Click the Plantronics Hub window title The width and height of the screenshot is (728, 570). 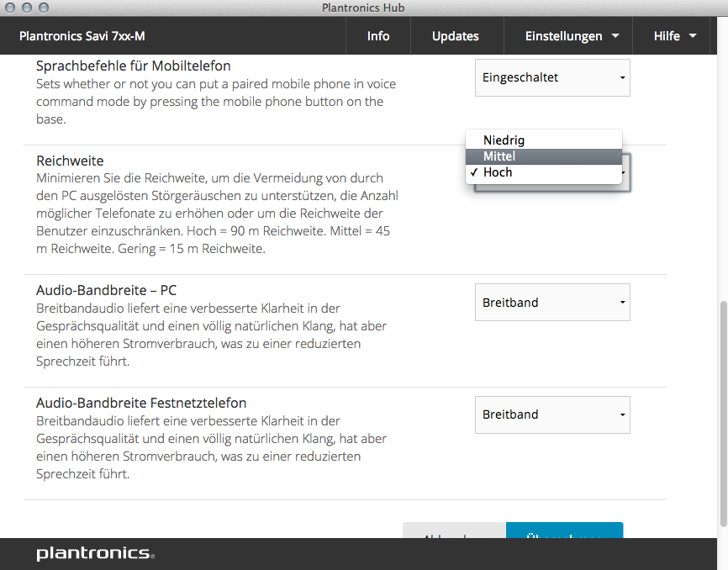(x=363, y=8)
